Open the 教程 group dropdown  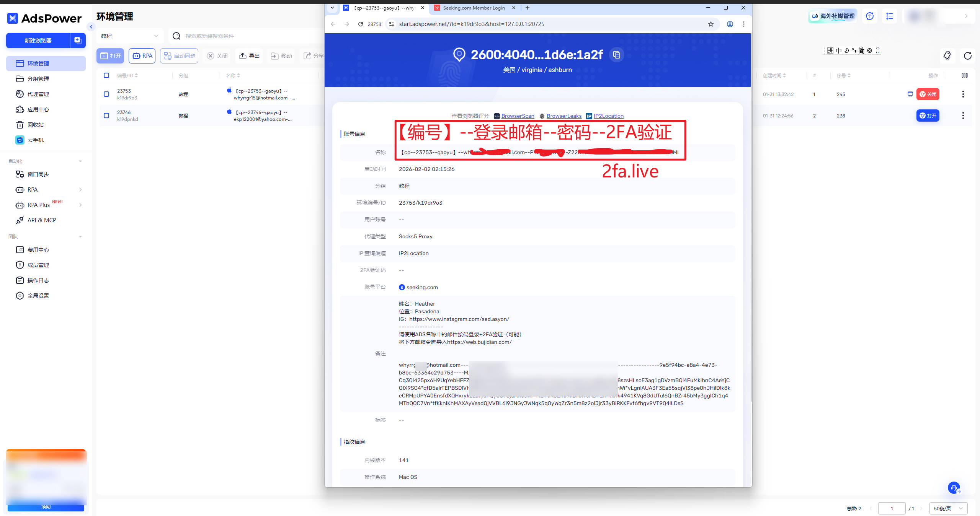(129, 36)
